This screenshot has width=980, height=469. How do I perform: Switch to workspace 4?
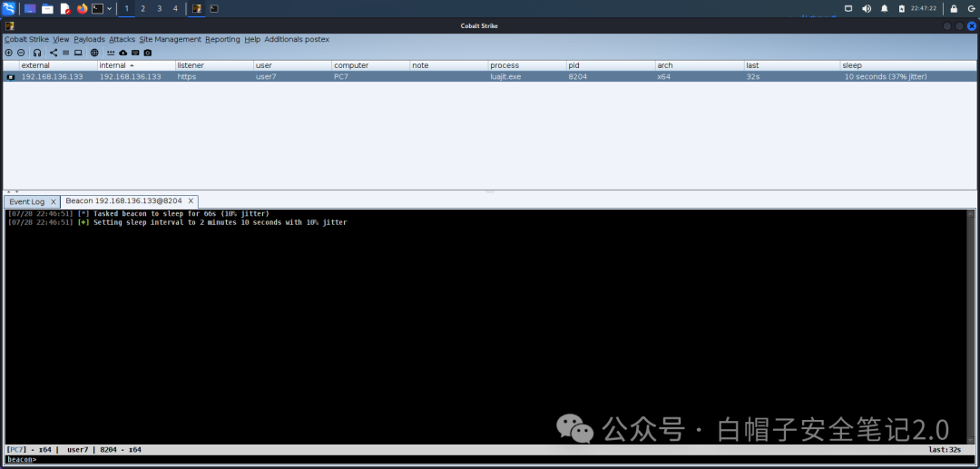(x=176, y=9)
